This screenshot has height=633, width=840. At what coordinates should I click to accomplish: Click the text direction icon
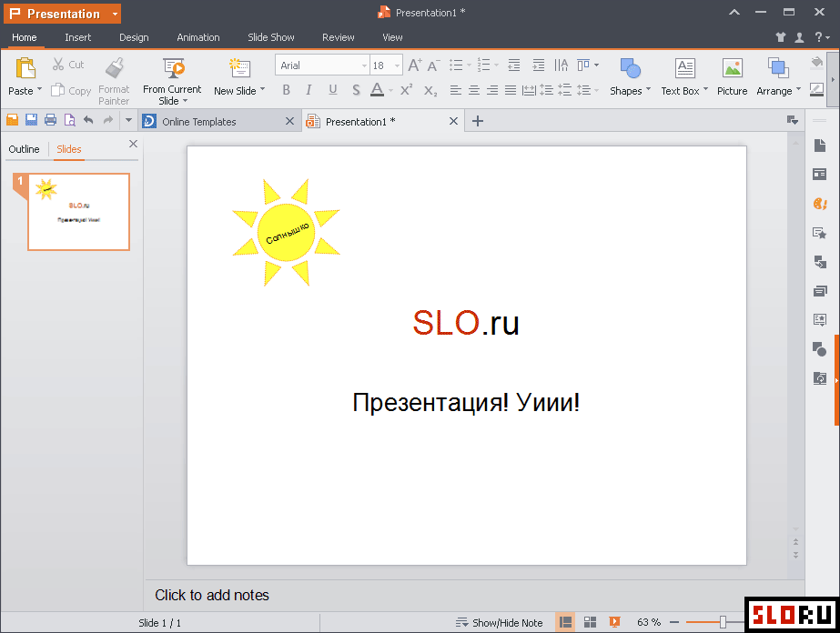point(561,65)
